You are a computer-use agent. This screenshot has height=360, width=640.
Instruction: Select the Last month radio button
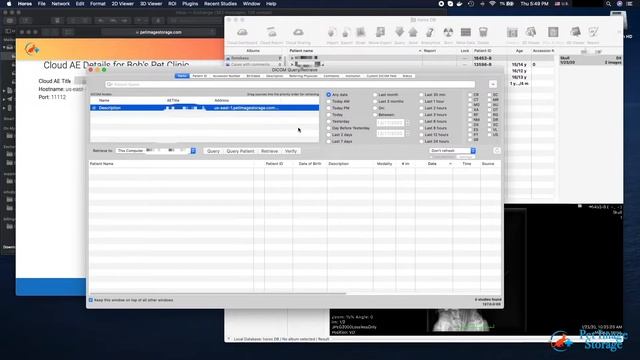click(375, 95)
